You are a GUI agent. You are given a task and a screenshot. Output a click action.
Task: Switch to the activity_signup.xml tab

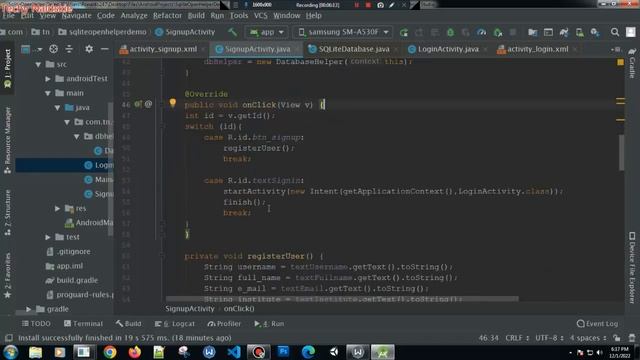163,49
